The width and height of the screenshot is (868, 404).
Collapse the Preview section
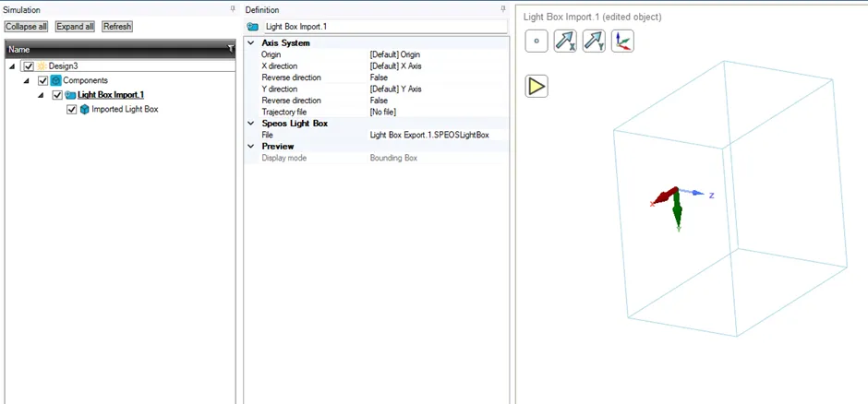(x=251, y=147)
